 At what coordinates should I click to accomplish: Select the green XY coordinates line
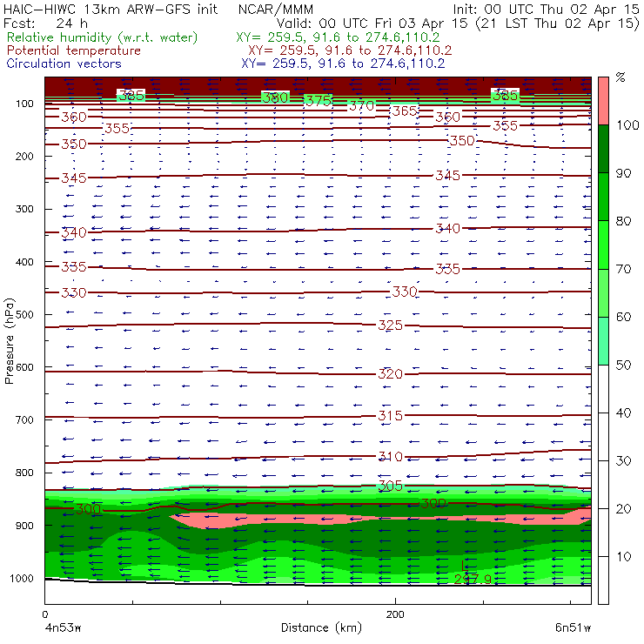tap(338, 37)
